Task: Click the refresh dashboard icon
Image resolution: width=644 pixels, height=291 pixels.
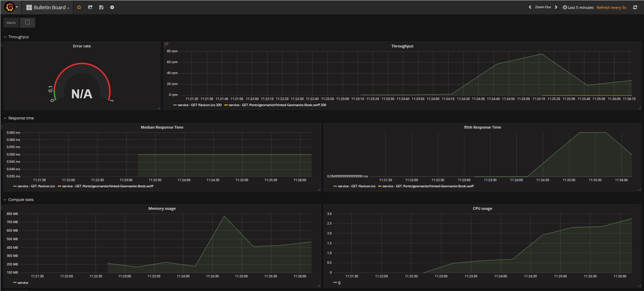Action: click(635, 7)
